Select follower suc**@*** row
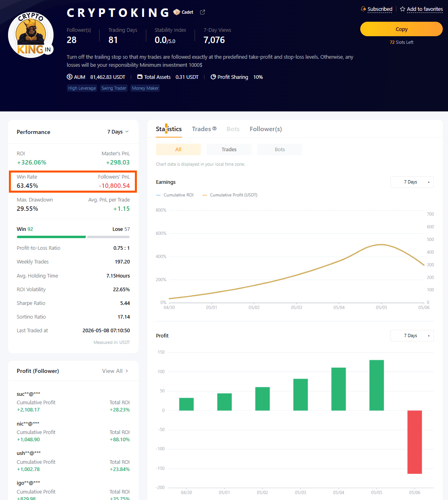 click(73, 402)
